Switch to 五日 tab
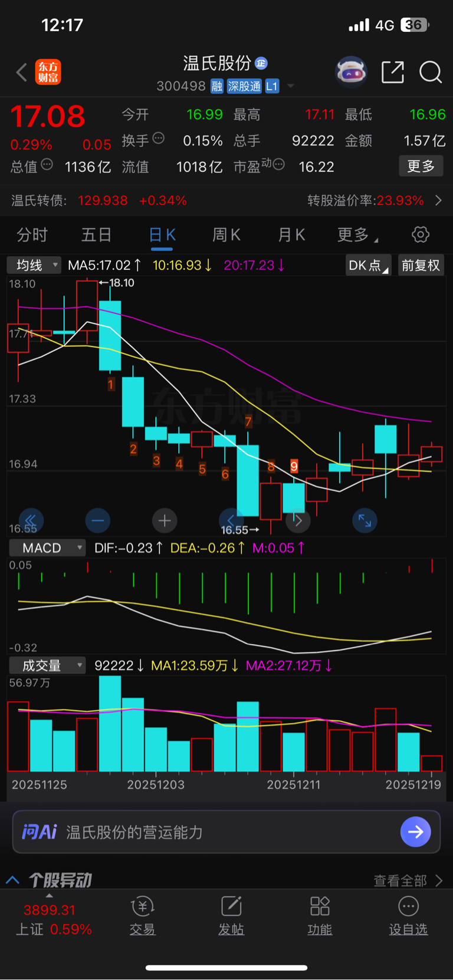This screenshot has height=980, width=453. pyautogui.click(x=96, y=235)
